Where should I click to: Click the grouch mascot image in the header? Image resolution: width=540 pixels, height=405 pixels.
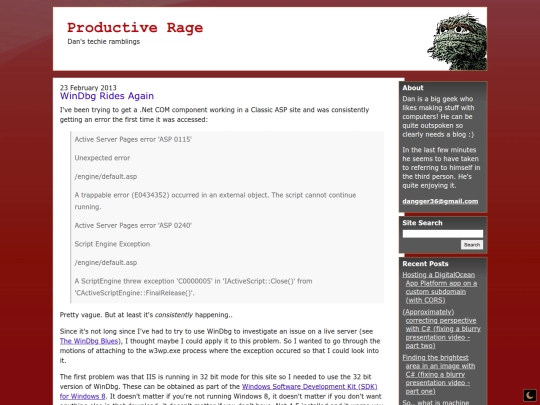457,41
